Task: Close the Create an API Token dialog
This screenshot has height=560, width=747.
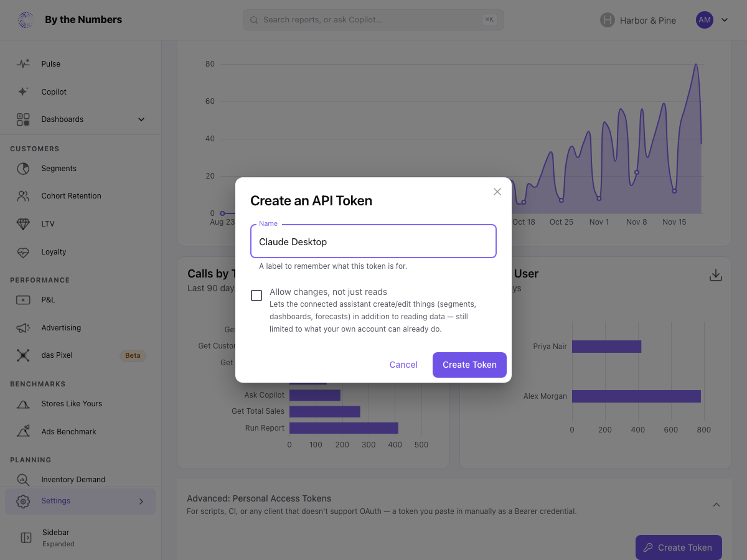Action: (x=497, y=192)
